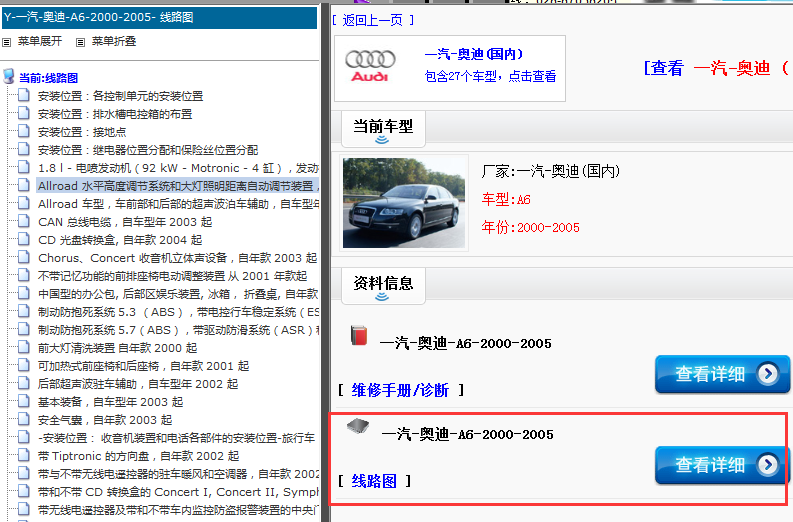Click page icon beside 可加热式前座椅和后座椅
The width and height of the screenshot is (793, 522).
coord(24,365)
